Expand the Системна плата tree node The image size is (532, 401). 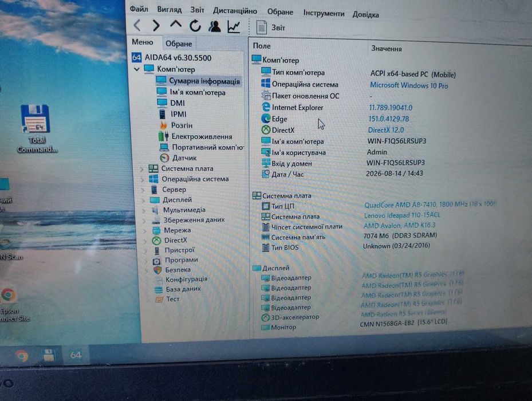[x=142, y=169]
